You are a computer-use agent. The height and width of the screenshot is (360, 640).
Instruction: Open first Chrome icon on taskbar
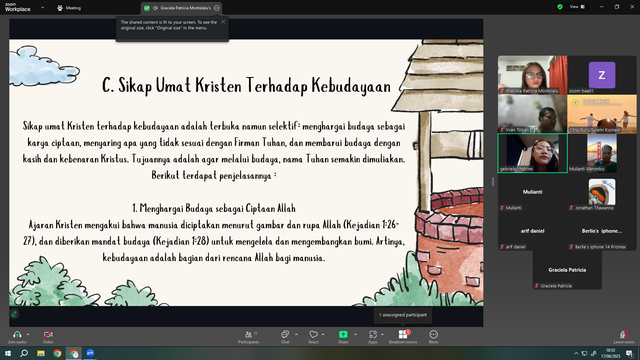[x=57, y=353]
